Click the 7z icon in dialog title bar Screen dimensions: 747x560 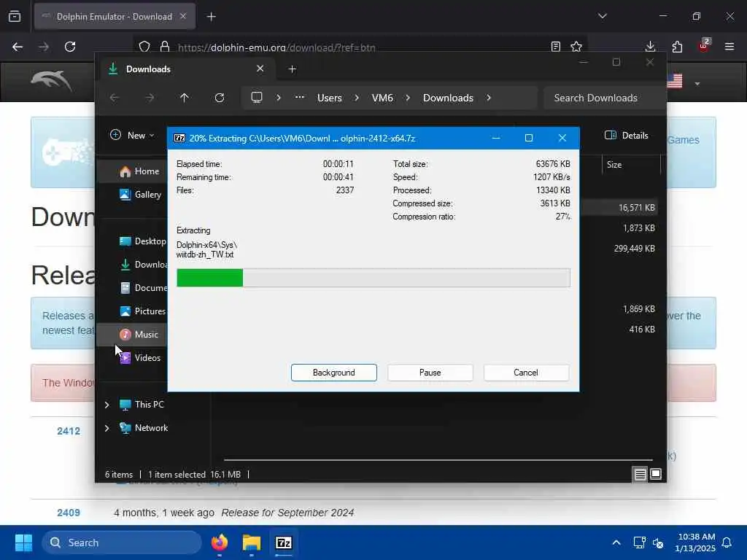(179, 138)
